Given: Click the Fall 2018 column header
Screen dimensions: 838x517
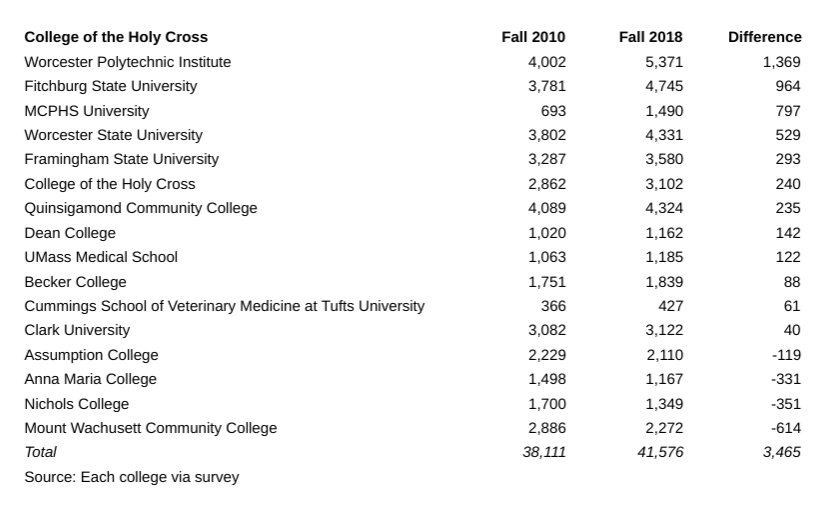Looking at the screenshot, I should [650, 37].
